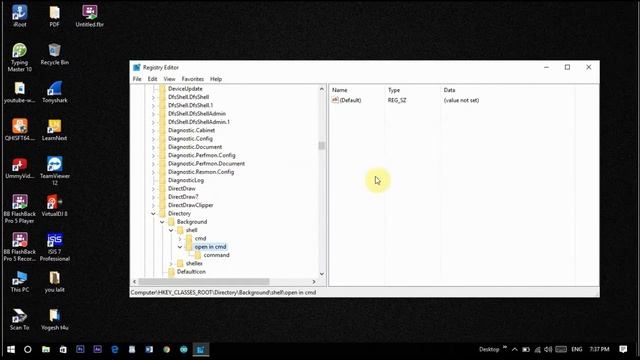Click the Desktop toolbar in taskbar
640x360 pixels.
(x=489, y=349)
